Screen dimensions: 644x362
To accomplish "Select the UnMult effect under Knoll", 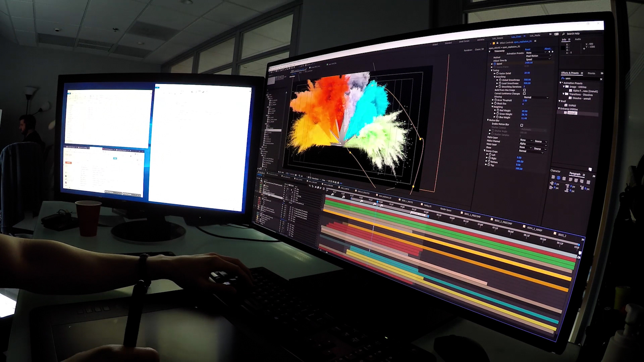I will point(572,105).
